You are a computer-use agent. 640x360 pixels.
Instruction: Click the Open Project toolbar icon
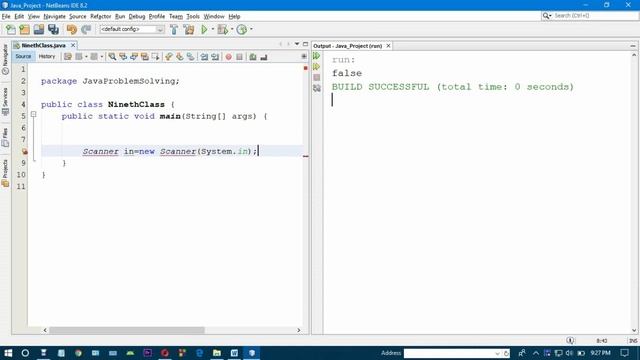(x=39, y=29)
